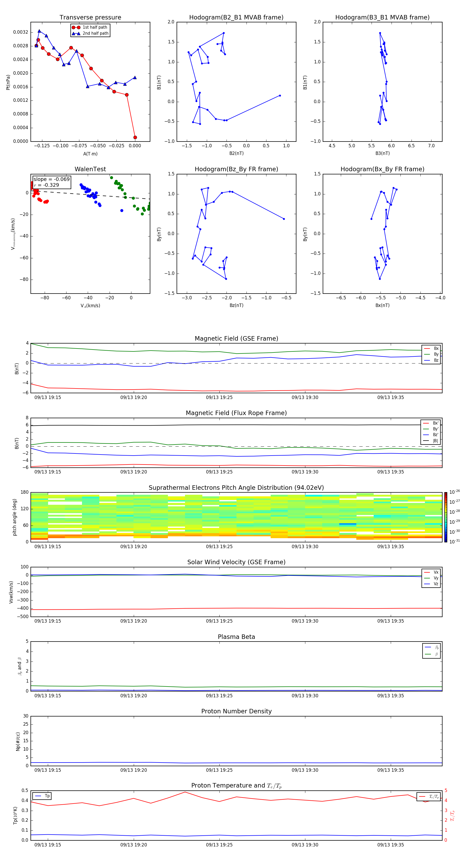Click the Bz legend entry in GSE panel
The width and height of the screenshot is (473, 868).
tap(431, 360)
